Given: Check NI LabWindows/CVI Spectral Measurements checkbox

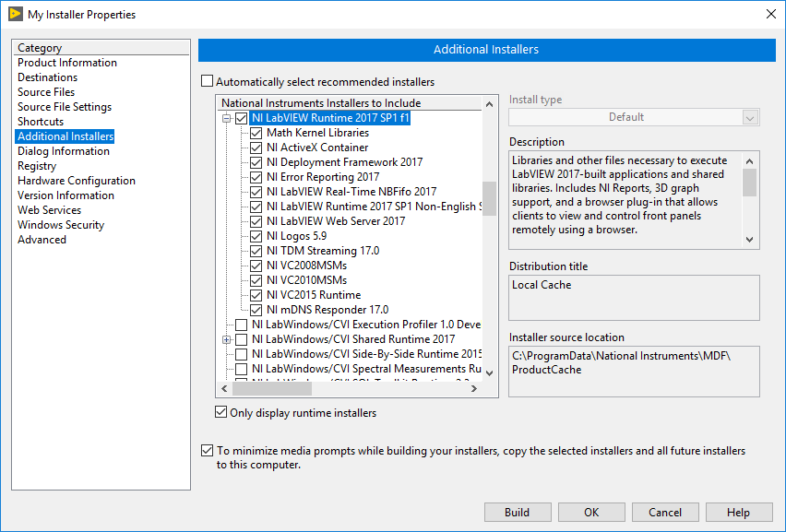Looking at the screenshot, I should [242, 369].
